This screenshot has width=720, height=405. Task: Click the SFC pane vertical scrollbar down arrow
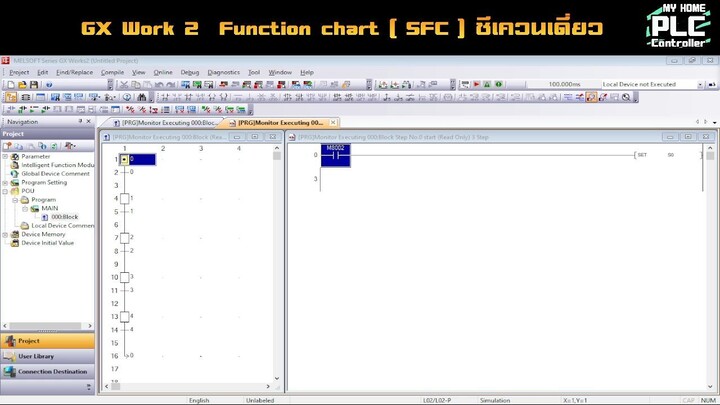(x=277, y=378)
